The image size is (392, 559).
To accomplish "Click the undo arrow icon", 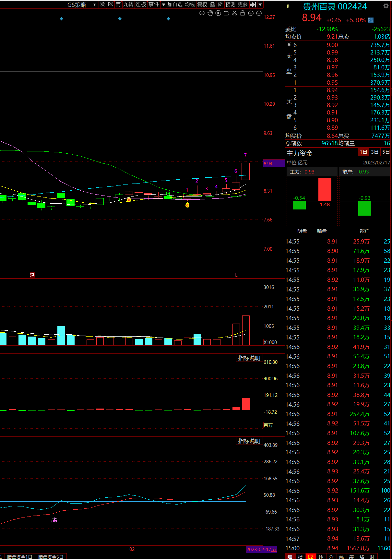I will click(x=226, y=13).
